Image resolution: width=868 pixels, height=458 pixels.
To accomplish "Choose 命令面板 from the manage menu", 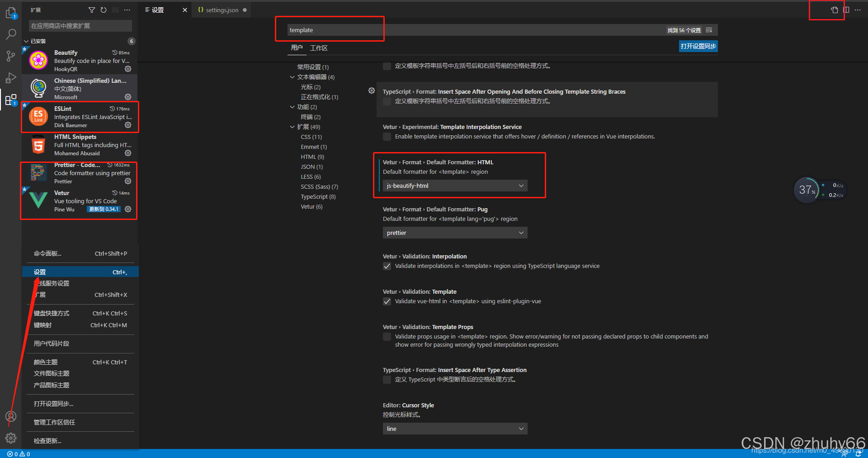I will pyautogui.click(x=80, y=253).
